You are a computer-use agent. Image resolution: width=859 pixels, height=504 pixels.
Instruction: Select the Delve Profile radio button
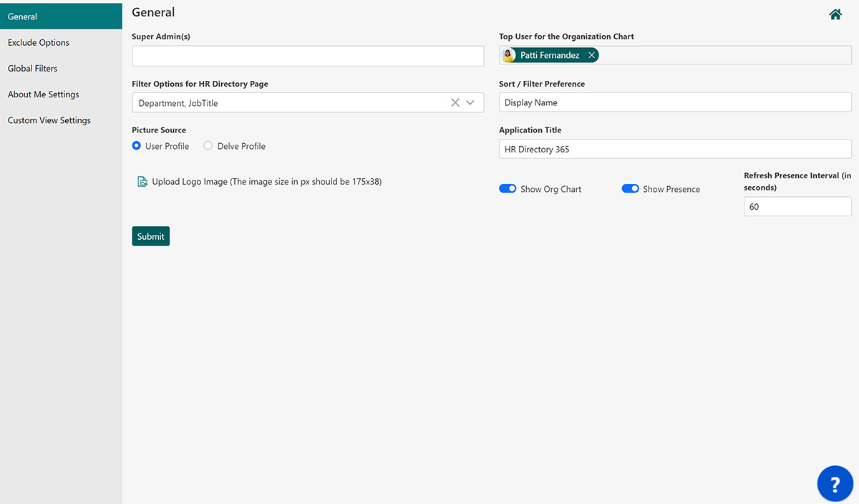(x=208, y=146)
